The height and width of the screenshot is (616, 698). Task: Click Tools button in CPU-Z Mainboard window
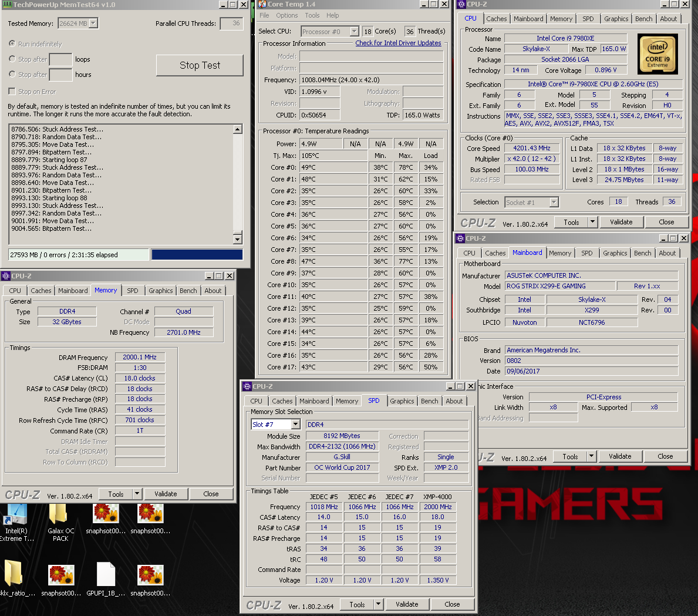coord(570,456)
